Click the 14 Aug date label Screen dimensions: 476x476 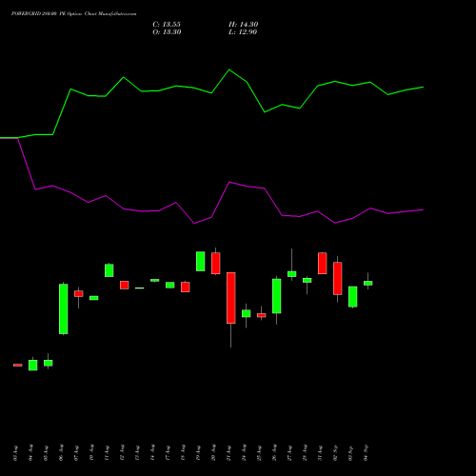tap(152, 453)
